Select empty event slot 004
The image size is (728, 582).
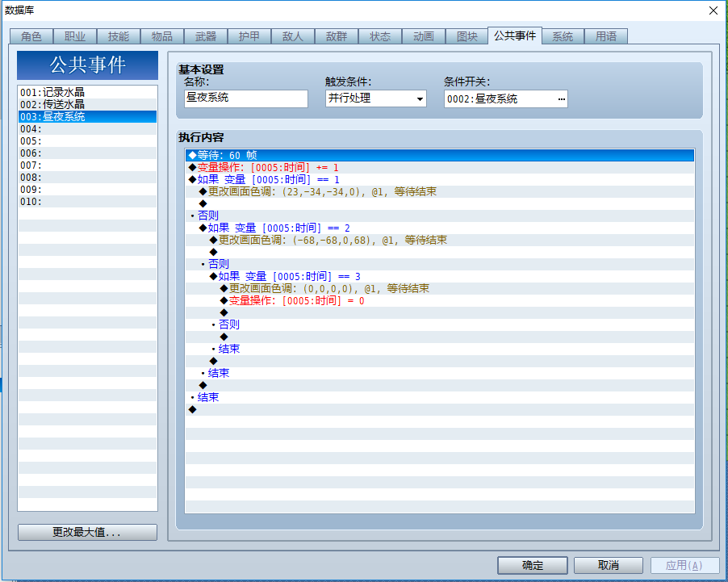(87, 128)
